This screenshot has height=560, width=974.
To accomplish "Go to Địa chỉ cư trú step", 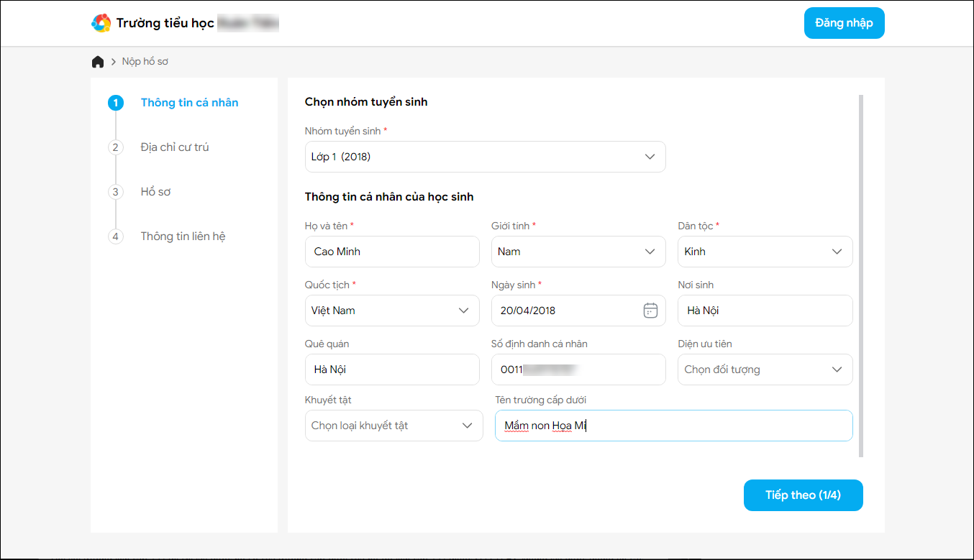I will [x=175, y=147].
